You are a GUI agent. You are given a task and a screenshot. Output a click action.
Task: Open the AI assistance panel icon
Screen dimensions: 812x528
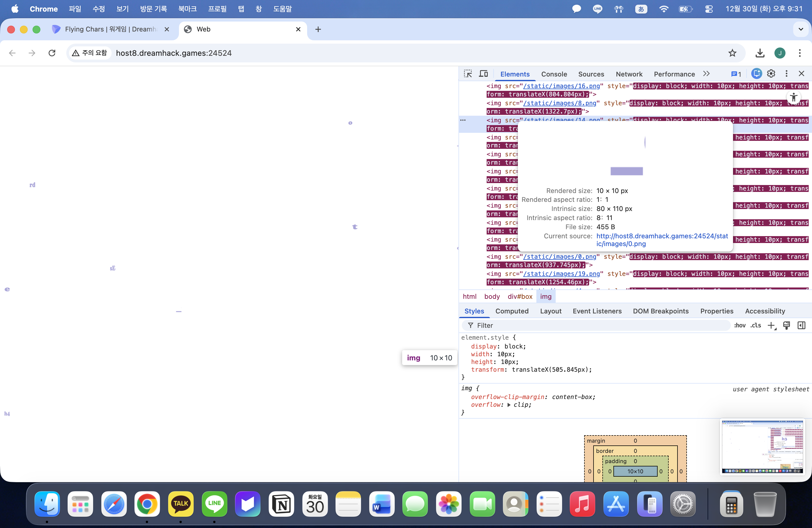pyautogui.click(x=756, y=74)
